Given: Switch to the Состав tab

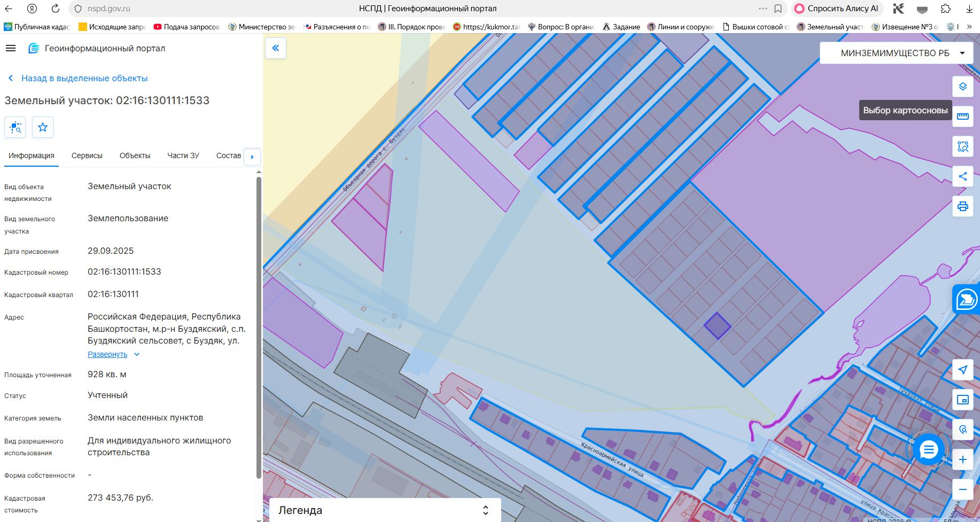Looking at the screenshot, I should pos(229,155).
